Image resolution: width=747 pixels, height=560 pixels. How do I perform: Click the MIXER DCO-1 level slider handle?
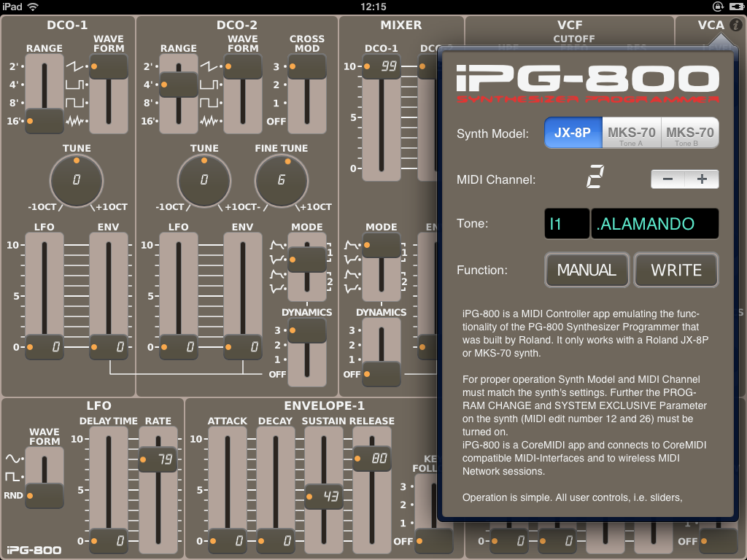pos(382,66)
